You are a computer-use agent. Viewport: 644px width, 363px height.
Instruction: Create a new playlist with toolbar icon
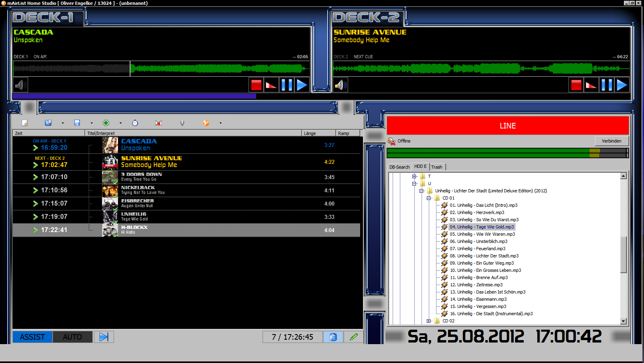[24, 123]
